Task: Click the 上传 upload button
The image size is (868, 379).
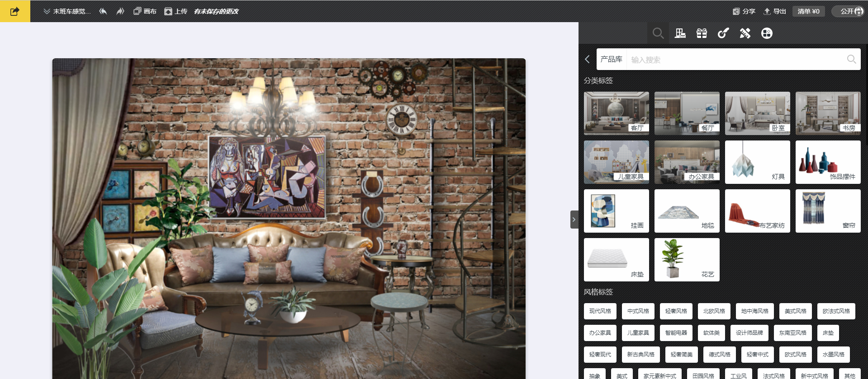Action: (175, 11)
